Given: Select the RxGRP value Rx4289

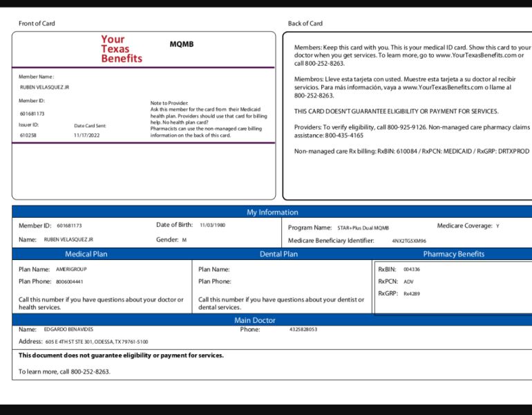Looking at the screenshot, I should tap(412, 294).
